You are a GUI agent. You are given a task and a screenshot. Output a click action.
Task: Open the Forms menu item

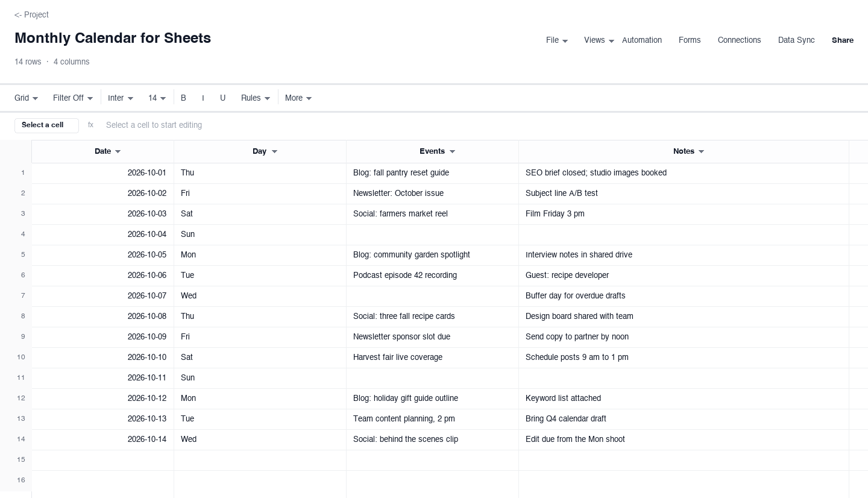[x=690, y=40]
